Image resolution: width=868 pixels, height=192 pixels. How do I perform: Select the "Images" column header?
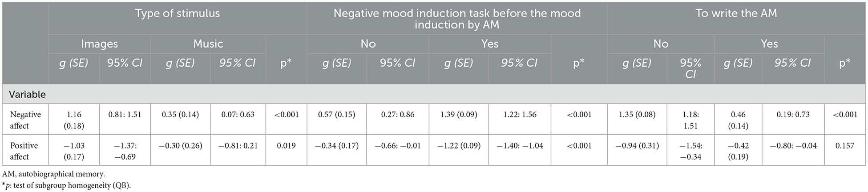tap(99, 44)
